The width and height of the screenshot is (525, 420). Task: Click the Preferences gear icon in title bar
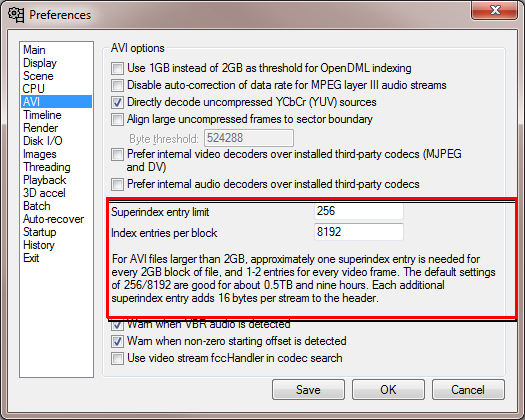tap(16, 15)
